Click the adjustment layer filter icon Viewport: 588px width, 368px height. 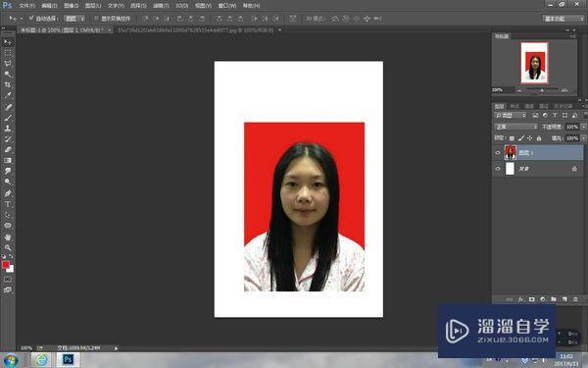click(x=545, y=115)
